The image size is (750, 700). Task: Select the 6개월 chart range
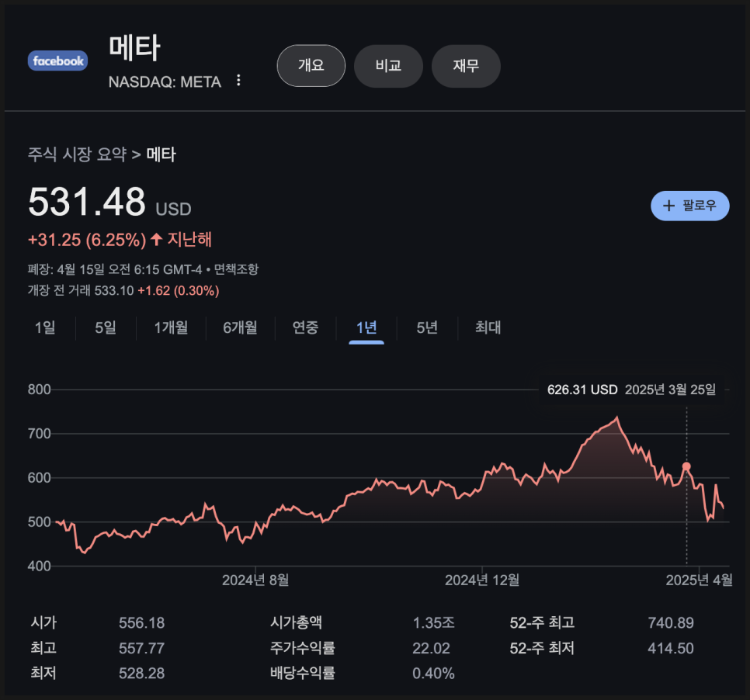click(x=240, y=327)
